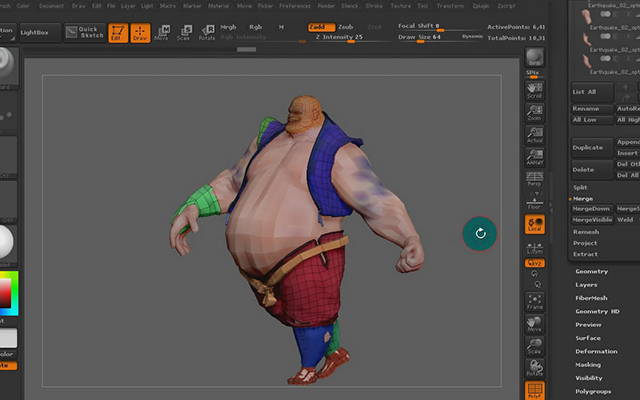Screen dimensions: 640x400
Task: Expand the FiberMesh palette
Action: [x=591, y=298]
